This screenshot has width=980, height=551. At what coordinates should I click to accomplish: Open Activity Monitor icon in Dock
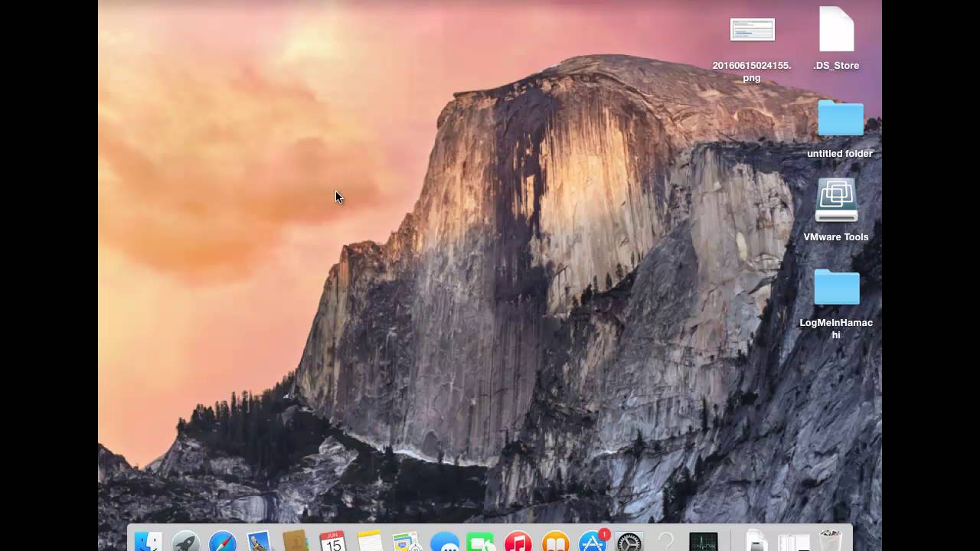tap(704, 542)
